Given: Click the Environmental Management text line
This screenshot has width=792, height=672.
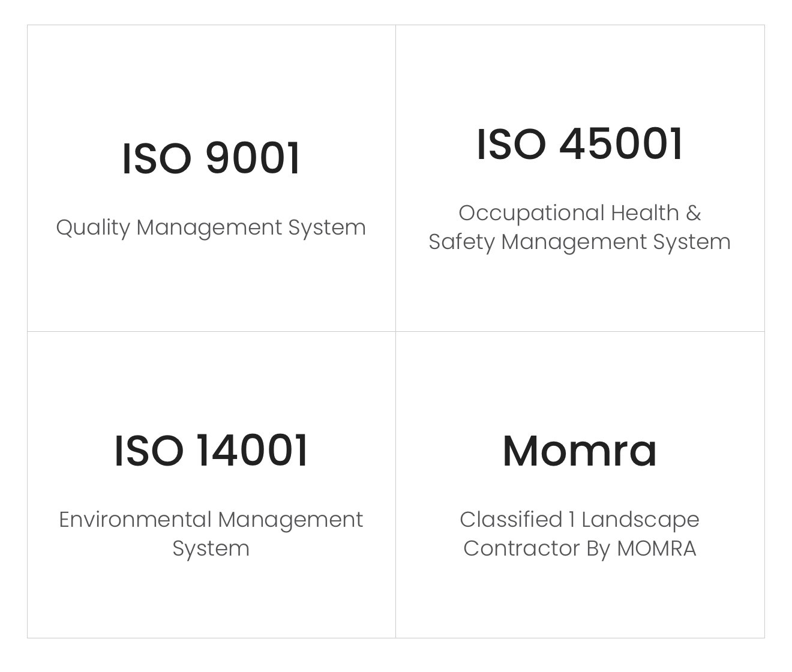Looking at the screenshot, I should [x=211, y=520].
